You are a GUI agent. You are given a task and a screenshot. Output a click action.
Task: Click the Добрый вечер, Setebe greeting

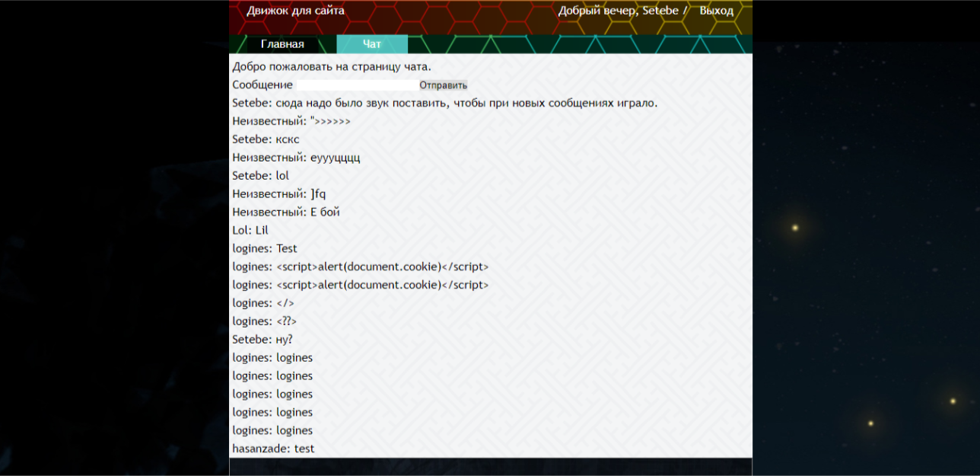point(618,11)
